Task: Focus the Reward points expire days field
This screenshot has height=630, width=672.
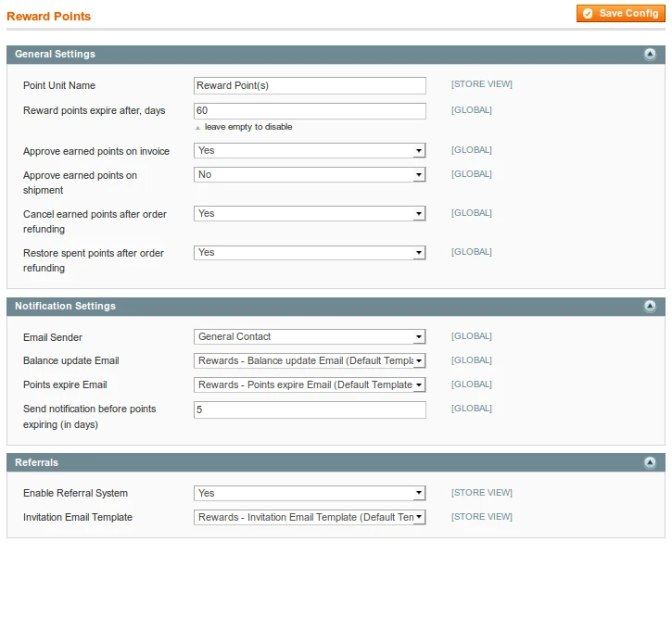Action: click(310, 111)
